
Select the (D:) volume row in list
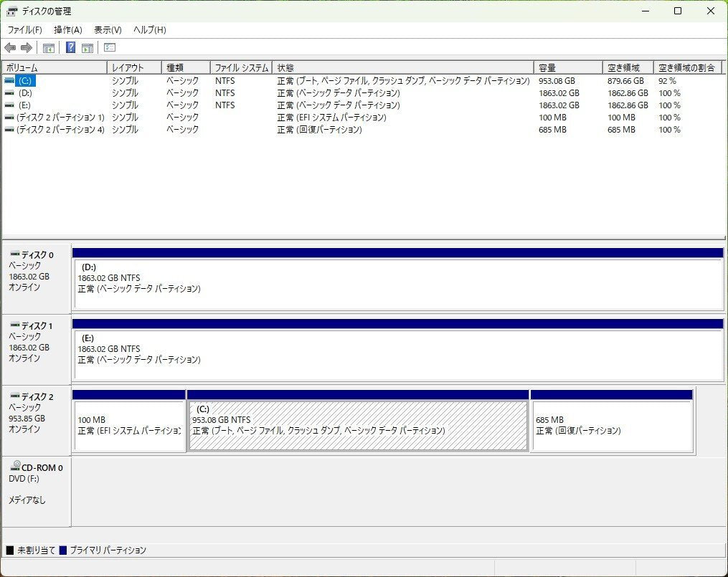click(x=25, y=93)
